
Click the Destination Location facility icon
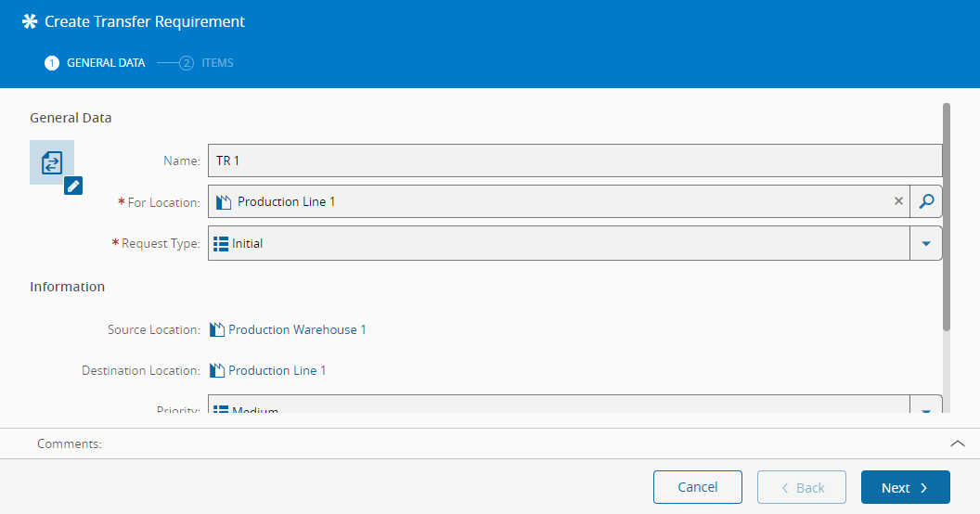pyautogui.click(x=217, y=370)
